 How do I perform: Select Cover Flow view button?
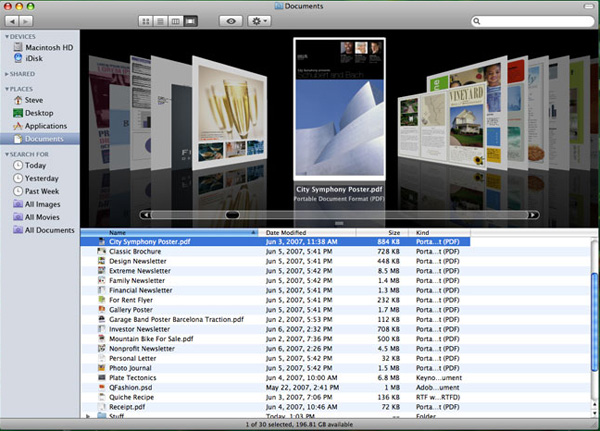coord(190,21)
